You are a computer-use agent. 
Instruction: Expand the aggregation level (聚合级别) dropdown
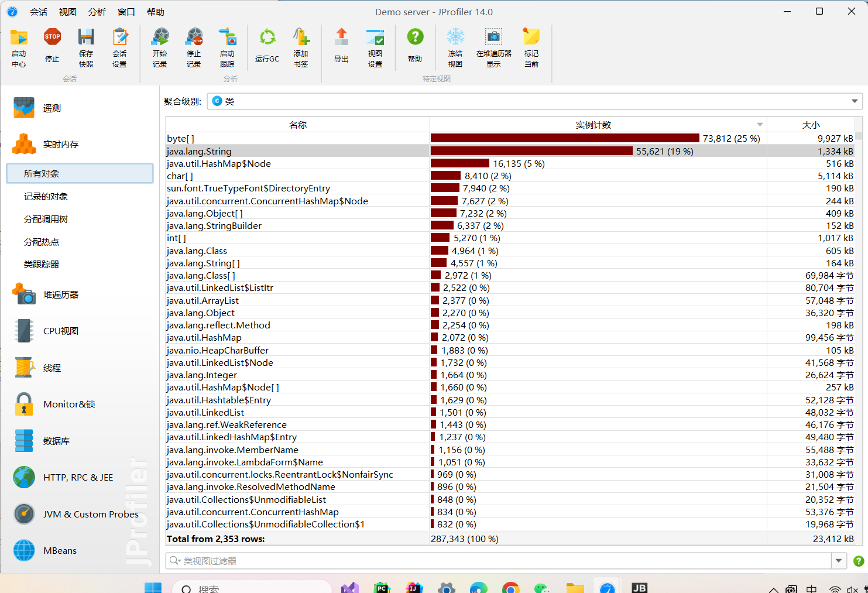pyautogui.click(x=855, y=101)
